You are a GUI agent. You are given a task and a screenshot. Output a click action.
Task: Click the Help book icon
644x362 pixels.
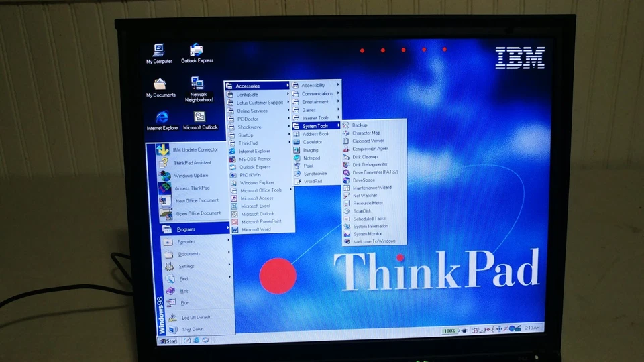[x=170, y=290]
